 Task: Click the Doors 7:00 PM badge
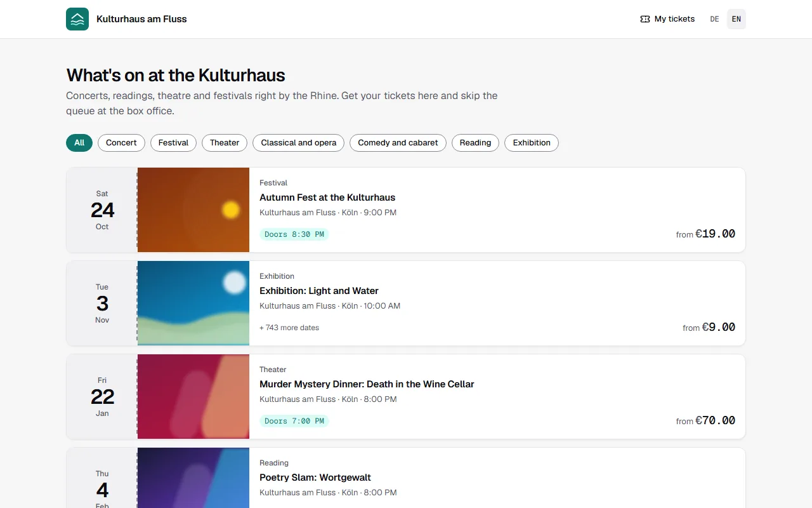[294, 421]
